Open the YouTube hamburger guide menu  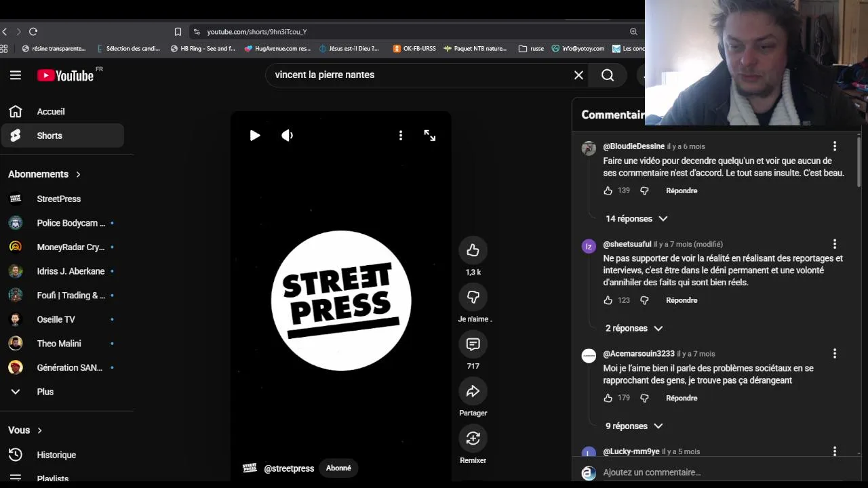(x=15, y=75)
